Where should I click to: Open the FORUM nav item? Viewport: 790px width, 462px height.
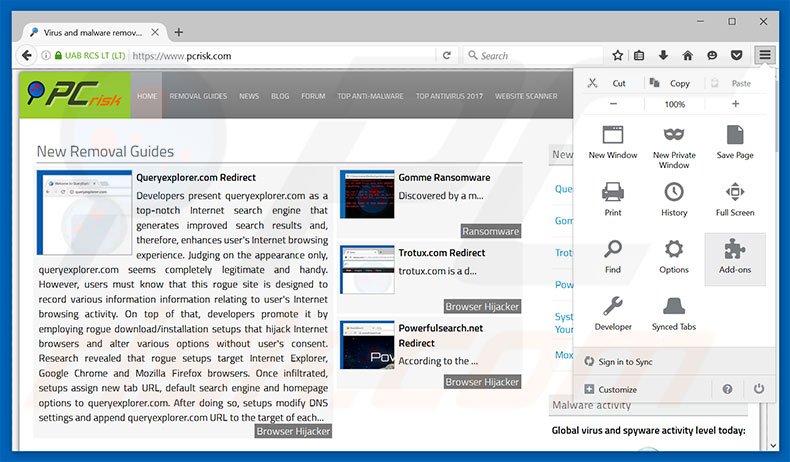313,96
